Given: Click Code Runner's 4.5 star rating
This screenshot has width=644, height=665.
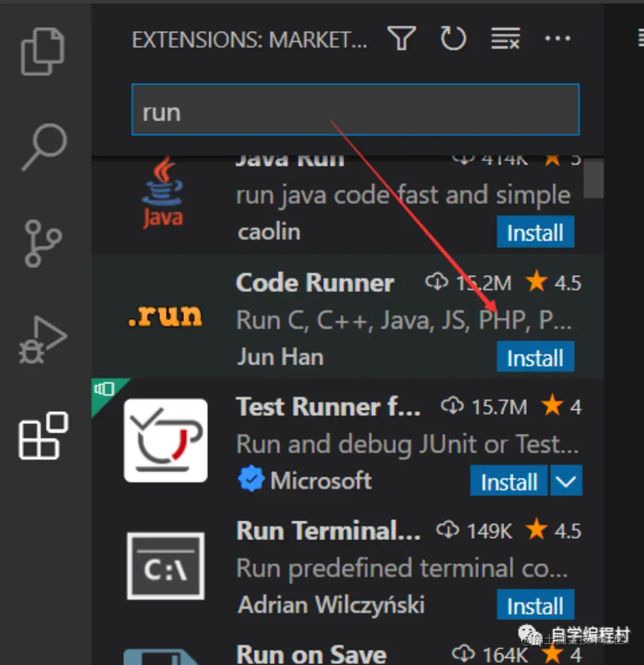Looking at the screenshot, I should [553, 282].
